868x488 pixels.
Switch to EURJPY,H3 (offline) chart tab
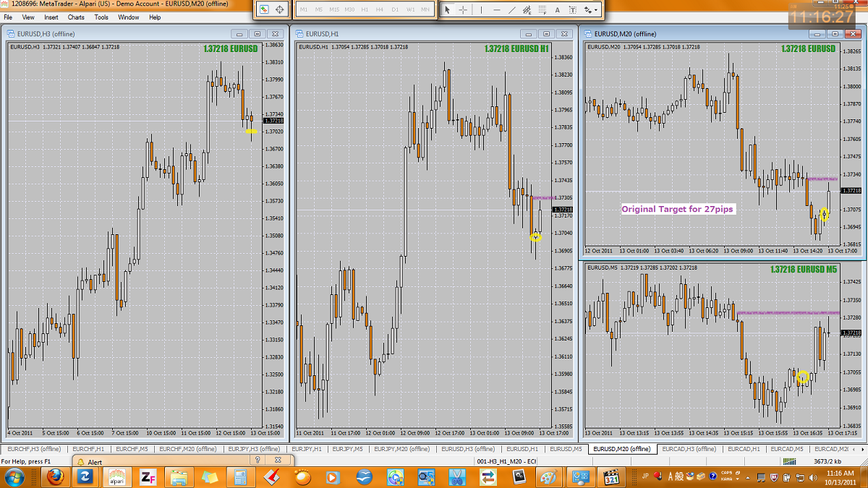tap(254, 449)
